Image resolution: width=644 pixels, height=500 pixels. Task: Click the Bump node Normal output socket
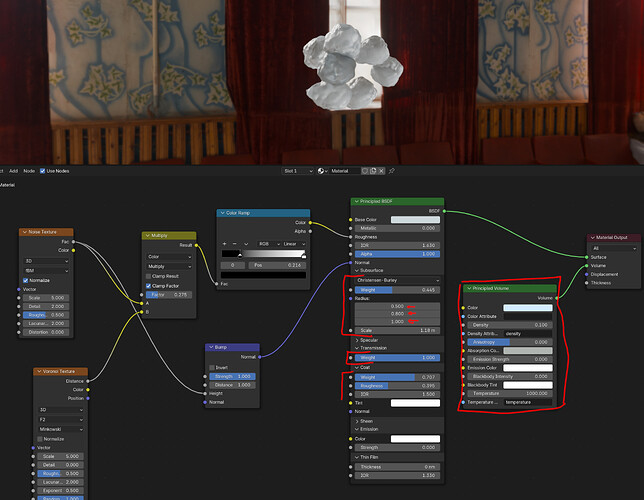tap(260, 357)
